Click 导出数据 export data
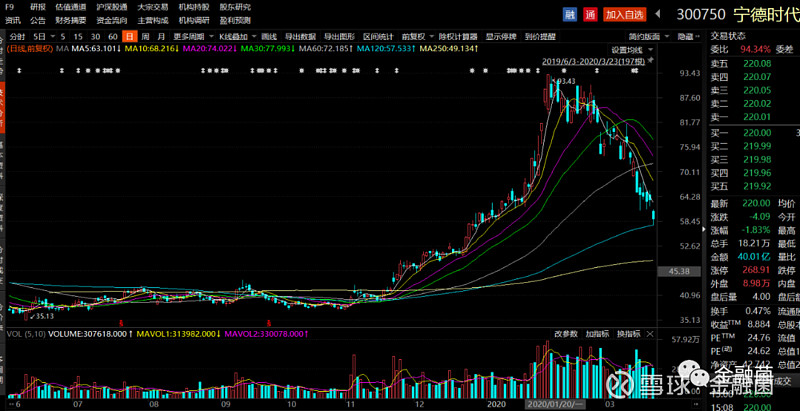 pos(300,37)
